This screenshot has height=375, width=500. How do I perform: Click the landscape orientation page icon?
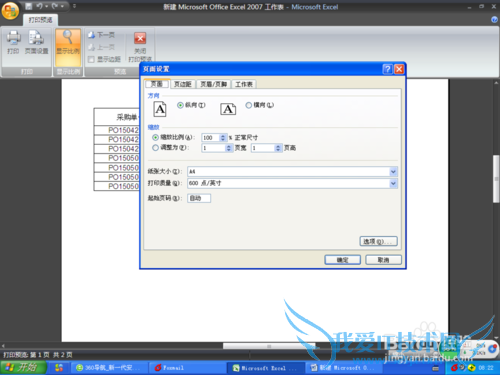[228, 109]
